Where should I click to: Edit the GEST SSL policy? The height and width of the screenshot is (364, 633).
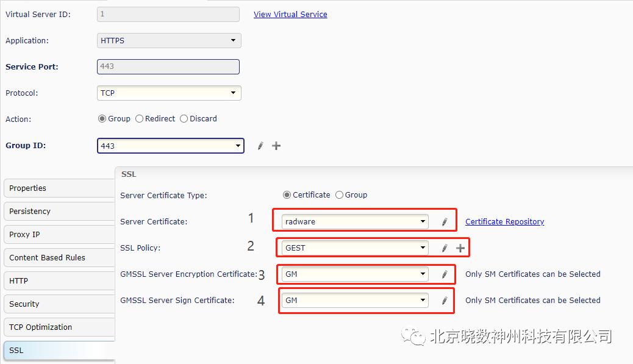tap(443, 248)
